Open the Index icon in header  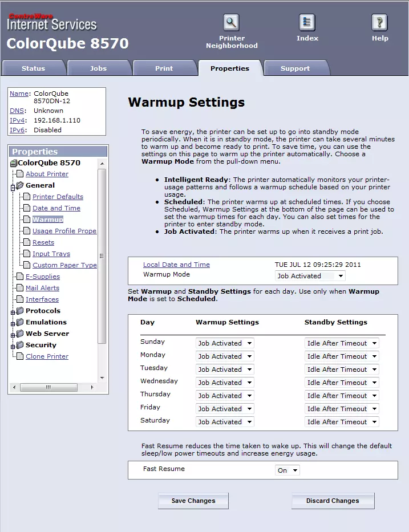tap(307, 23)
